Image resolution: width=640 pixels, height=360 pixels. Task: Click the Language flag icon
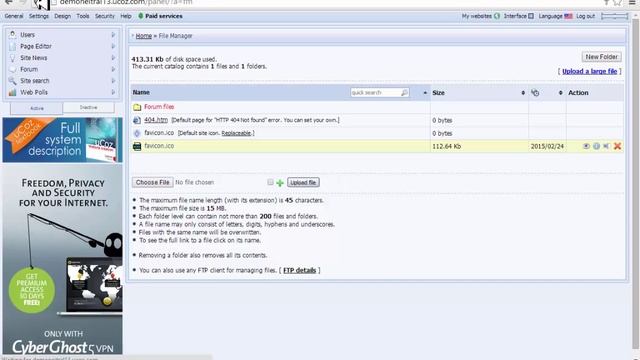[569, 16]
